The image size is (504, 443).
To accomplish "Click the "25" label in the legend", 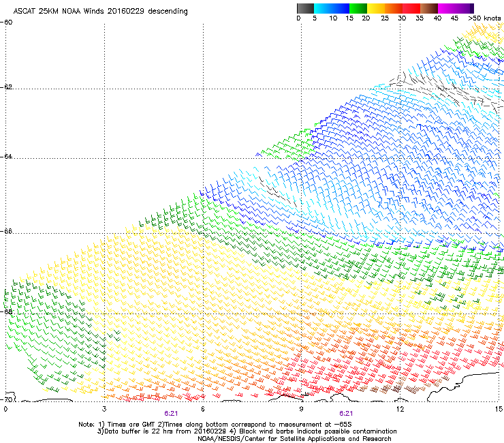I will [385, 18].
